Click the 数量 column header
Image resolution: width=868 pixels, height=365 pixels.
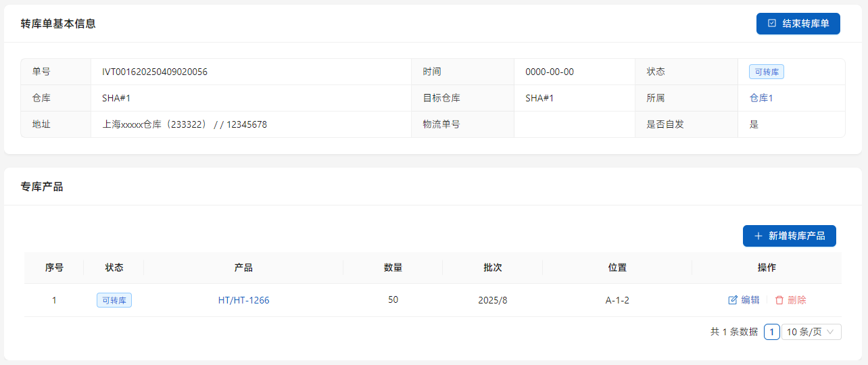pos(393,268)
